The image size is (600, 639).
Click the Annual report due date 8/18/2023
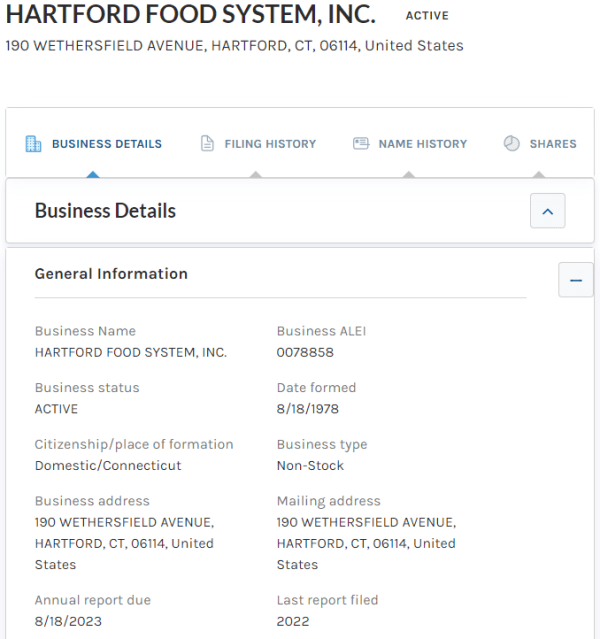point(68,621)
